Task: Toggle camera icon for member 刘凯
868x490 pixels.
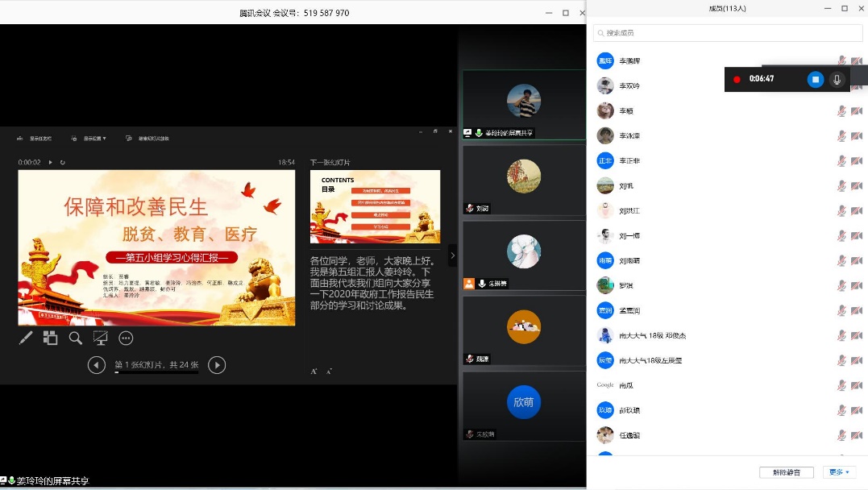Action: coord(856,186)
